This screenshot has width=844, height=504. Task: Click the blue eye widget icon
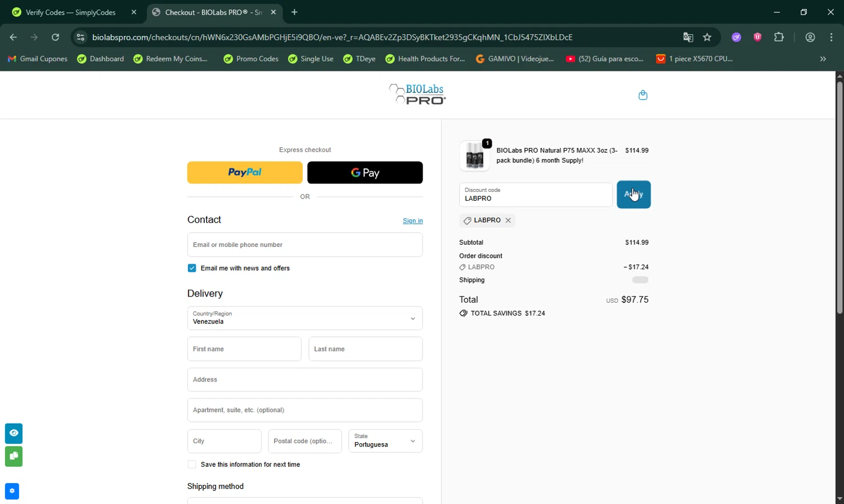(14, 433)
